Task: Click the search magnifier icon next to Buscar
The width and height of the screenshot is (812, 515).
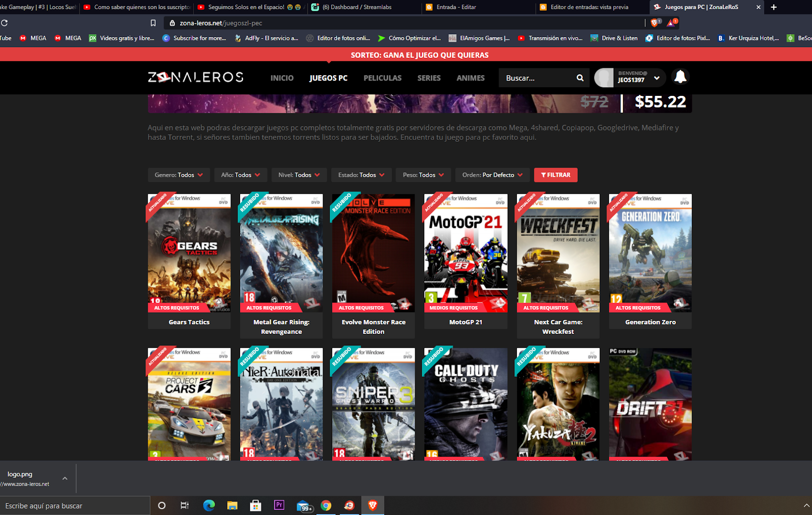Action: click(579, 78)
